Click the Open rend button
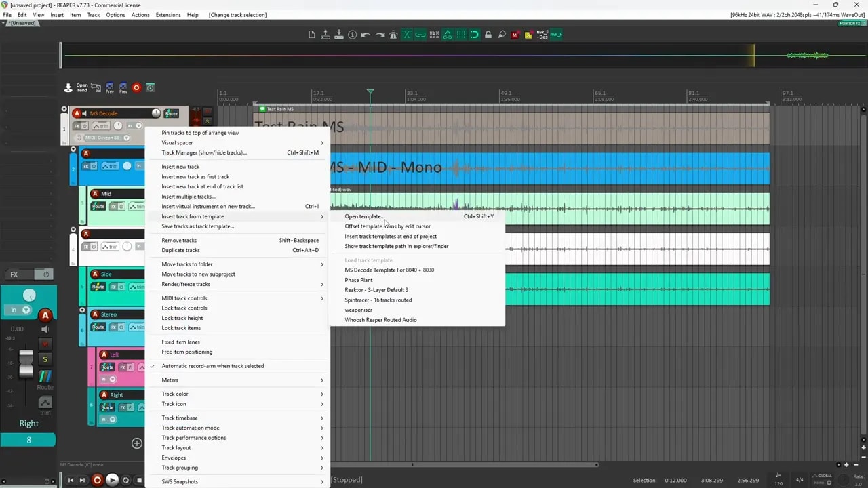The width and height of the screenshot is (868, 488). 81,88
